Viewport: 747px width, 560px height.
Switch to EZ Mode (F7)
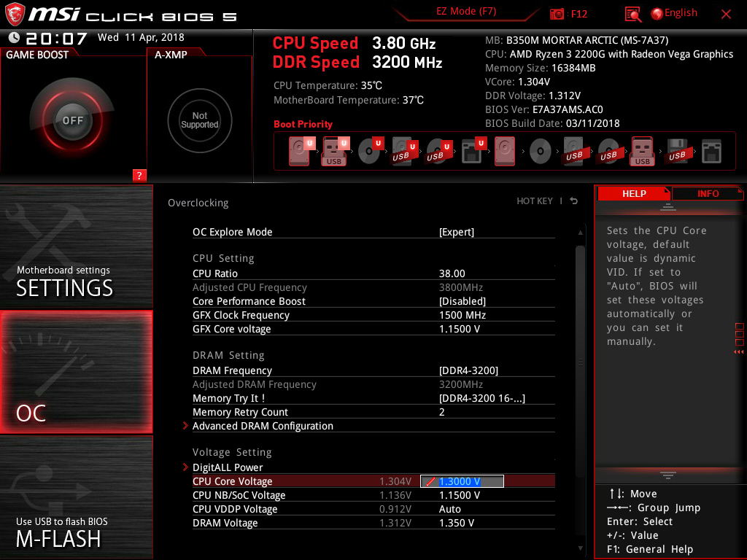pos(466,11)
